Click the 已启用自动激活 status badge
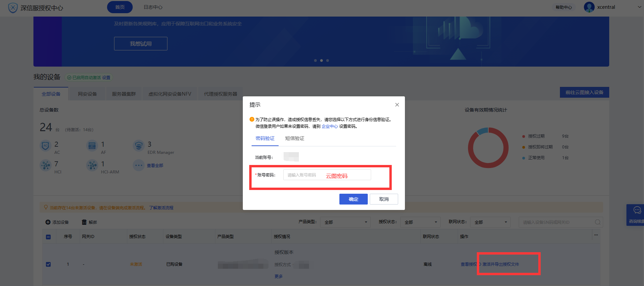Viewport: 644px width, 286px height. [88, 78]
